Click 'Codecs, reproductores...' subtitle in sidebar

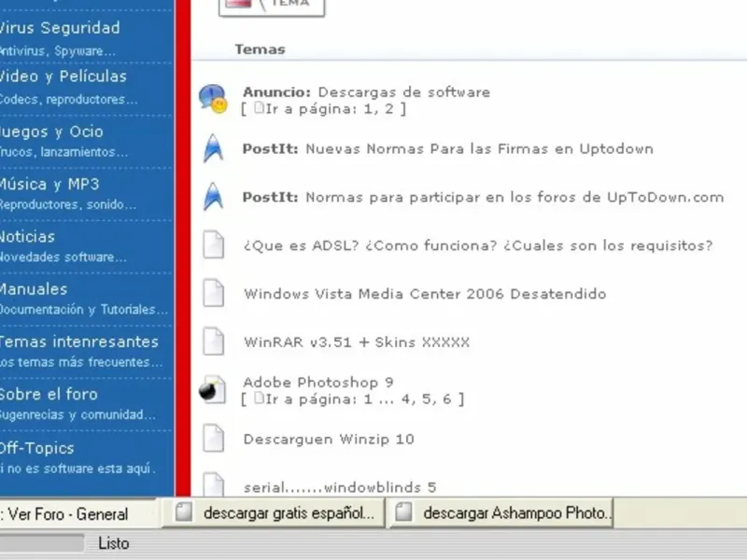(68, 100)
